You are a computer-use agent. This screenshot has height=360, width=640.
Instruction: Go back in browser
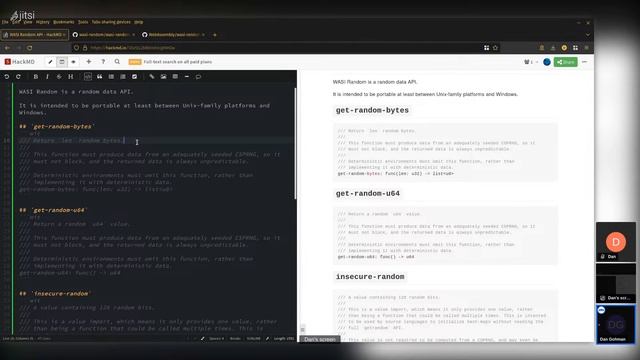[7, 48]
